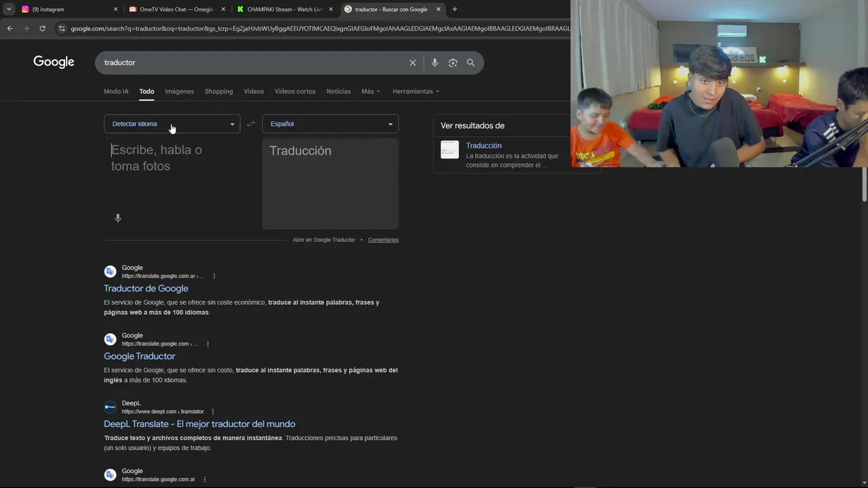This screenshot has height=488, width=868.
Task: Open Modo IA search mode
Action: coord(116,91)
